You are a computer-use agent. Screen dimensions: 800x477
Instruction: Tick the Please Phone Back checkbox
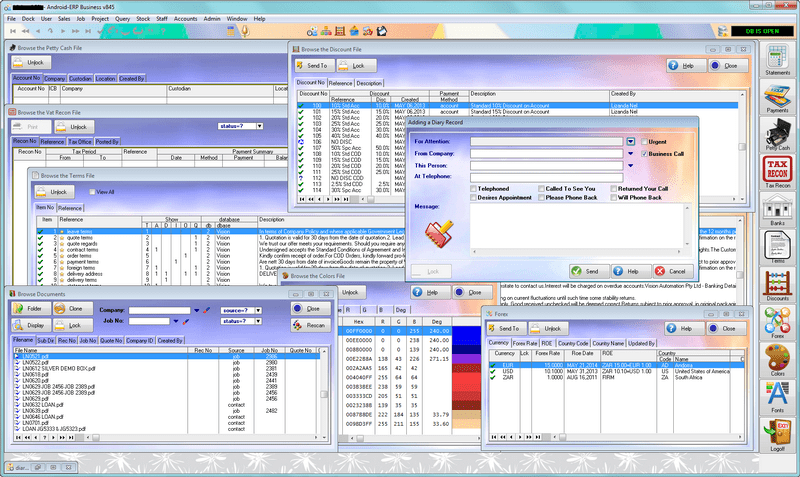click(541, 198)
